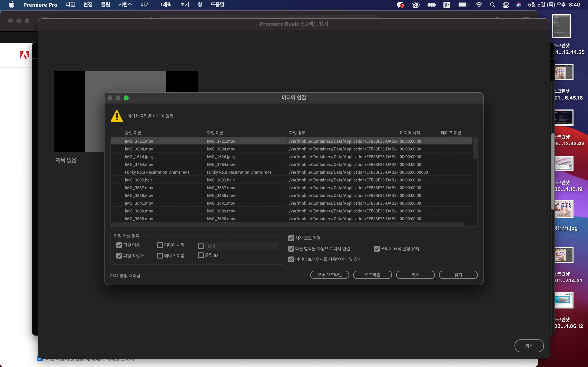This screenshot has width=588, height=367.
Task: Click the Siri icon in menu bar
Action: click(519, 5)
